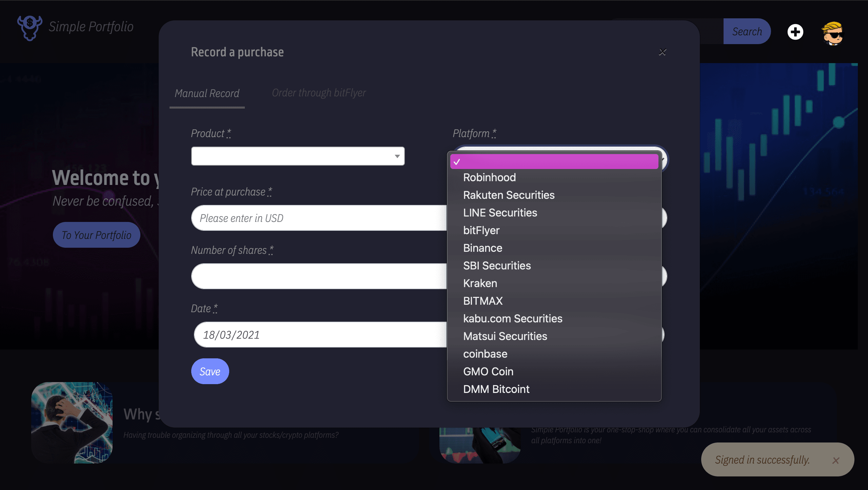868x490 pixels.
Task: Open the Simple Portfolio home link
Action: 91,26
